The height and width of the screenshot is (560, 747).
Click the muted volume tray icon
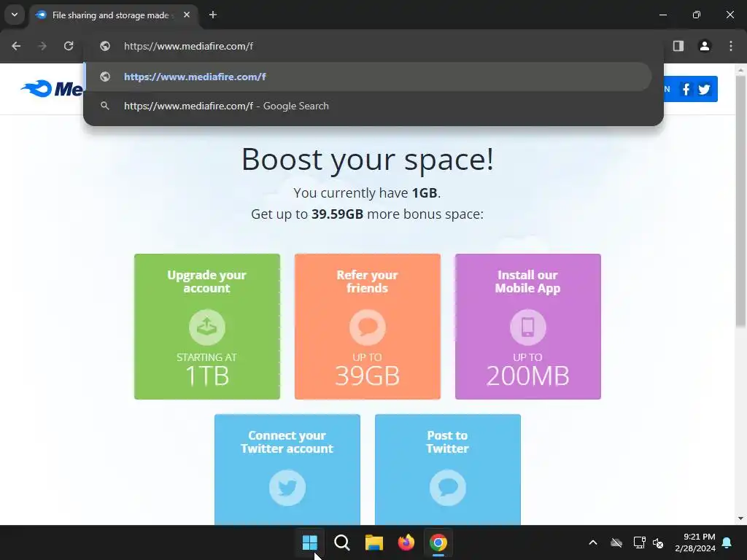pos(659,542)
